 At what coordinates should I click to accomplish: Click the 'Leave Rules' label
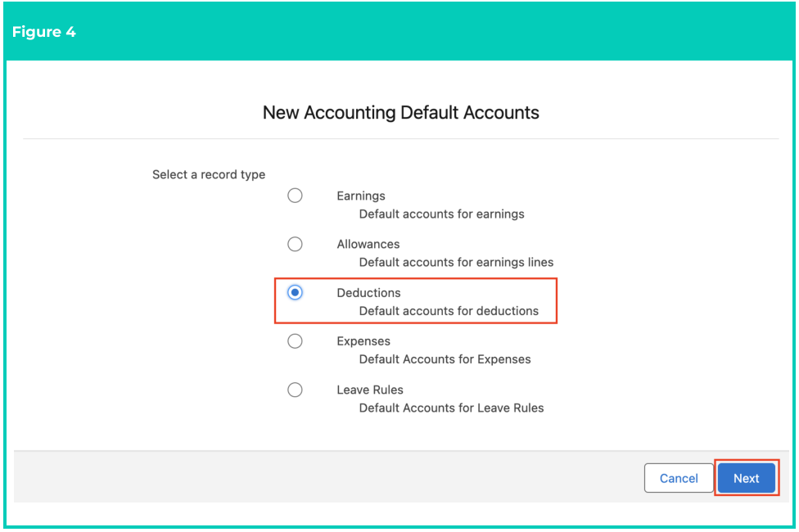tap(370, 390)
